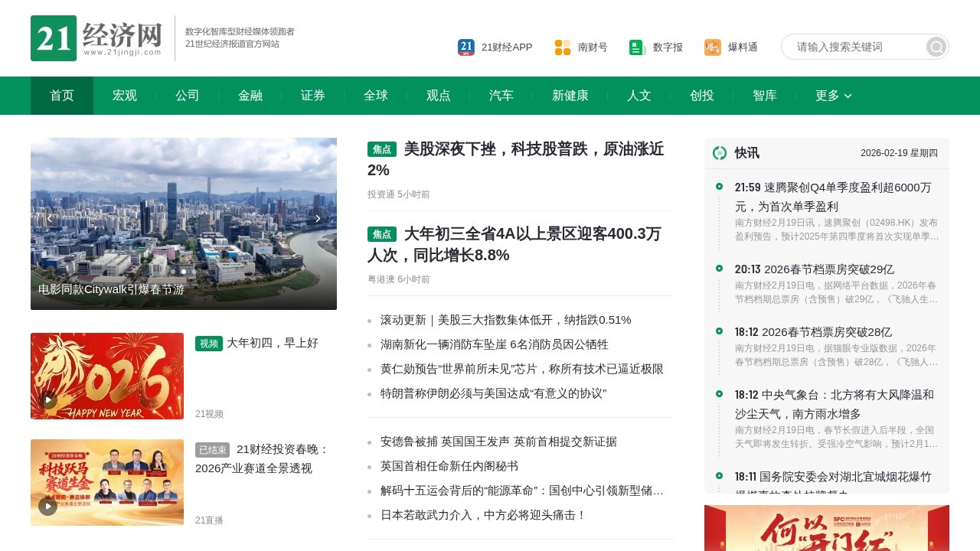980x551 pixels.
Task: Open the 数字报 icon
Action: click(x=636, y=47)
